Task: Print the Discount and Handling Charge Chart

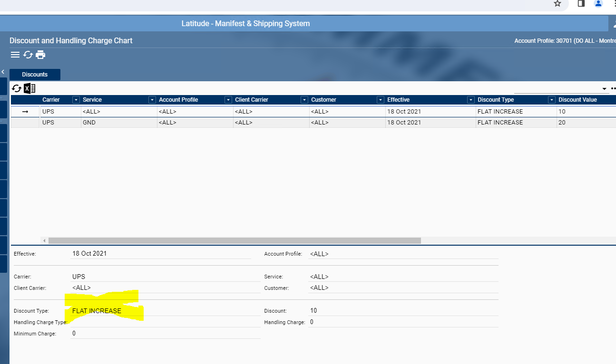Action: coord(41,55)
